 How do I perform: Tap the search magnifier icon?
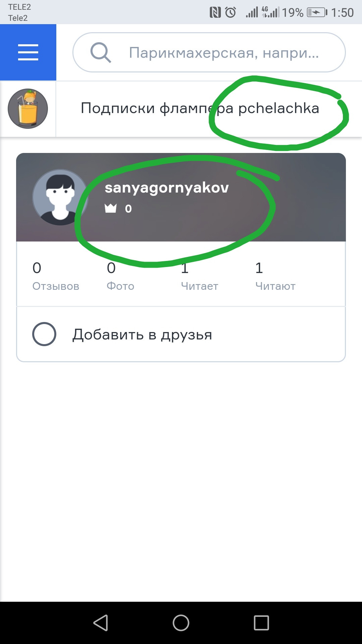[101, 53]
